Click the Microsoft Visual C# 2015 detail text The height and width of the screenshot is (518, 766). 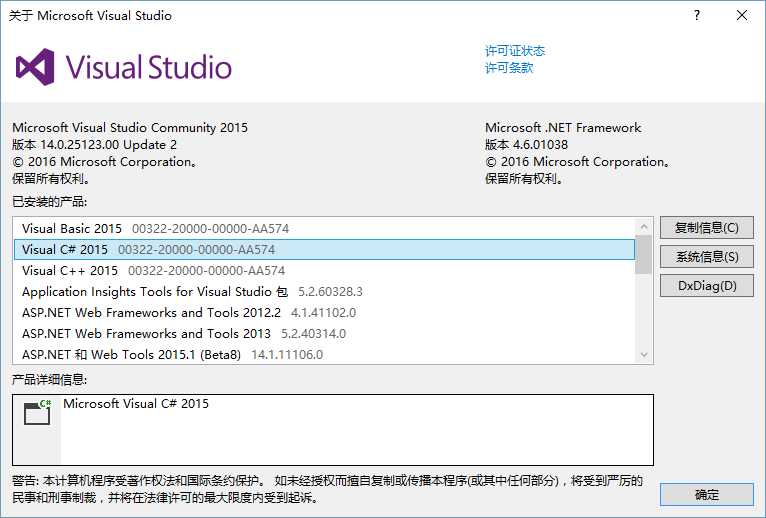tap(136, 404)
